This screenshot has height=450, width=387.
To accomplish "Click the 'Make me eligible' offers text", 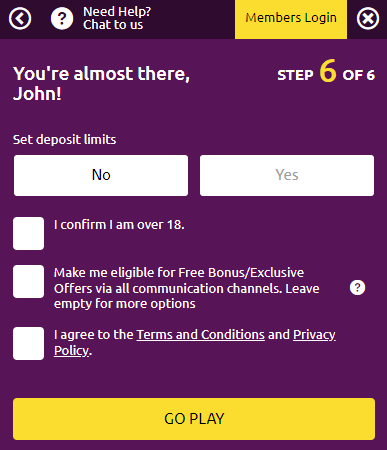I will click(187, 288).
